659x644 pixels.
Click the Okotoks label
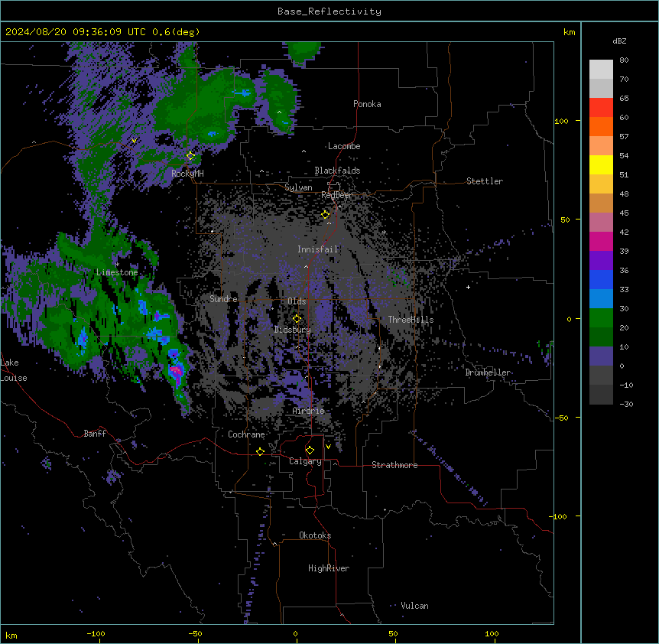click(x=315, y=535)
